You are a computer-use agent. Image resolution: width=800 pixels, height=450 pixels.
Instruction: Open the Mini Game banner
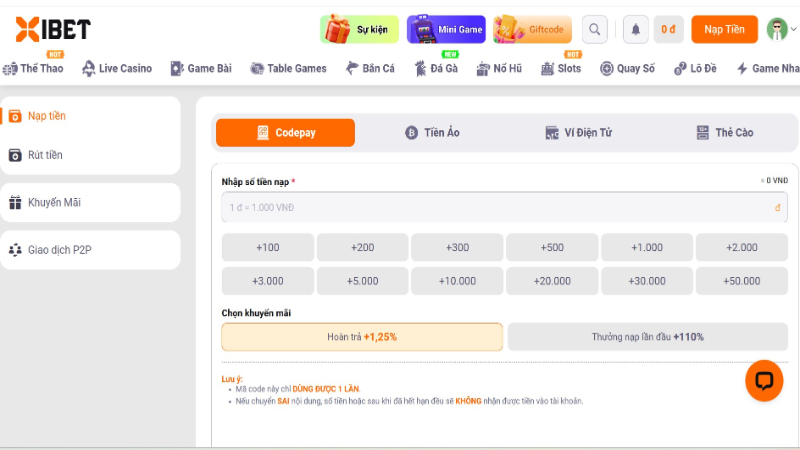coord(446,29)
